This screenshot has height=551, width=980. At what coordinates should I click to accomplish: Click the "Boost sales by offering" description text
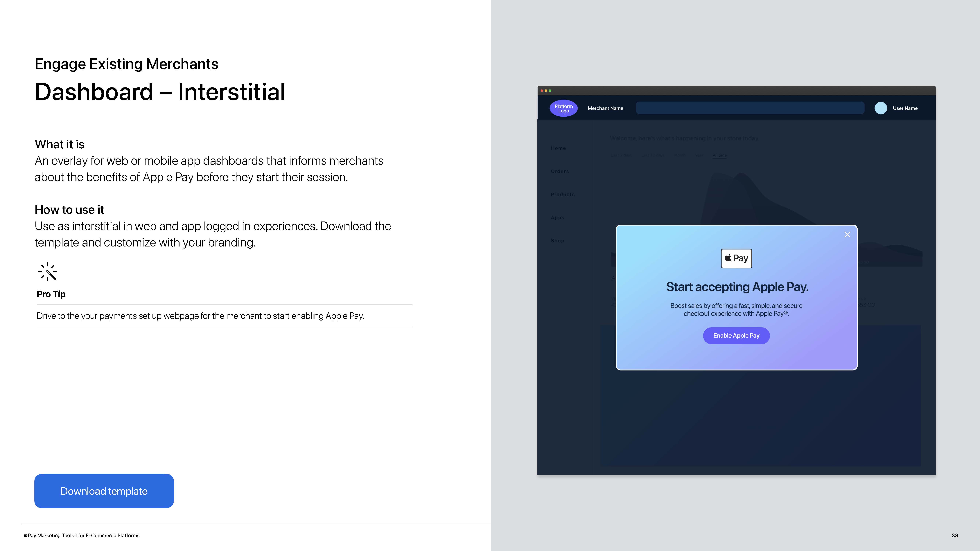736,309
